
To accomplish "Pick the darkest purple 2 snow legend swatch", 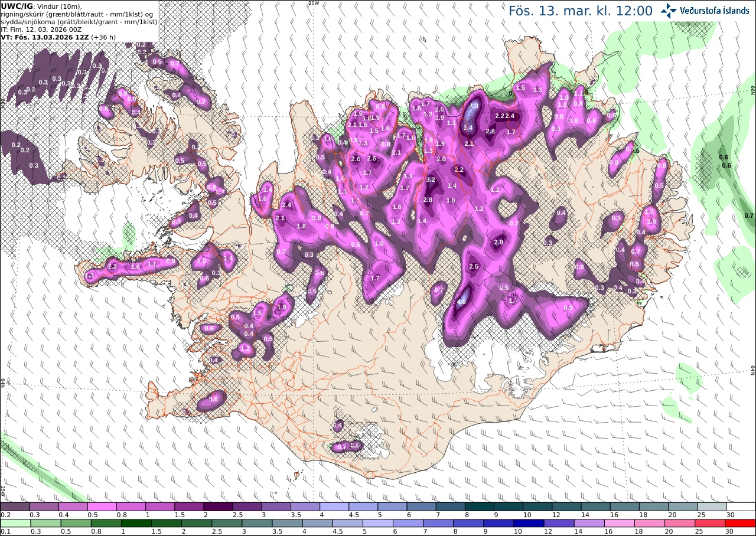I will pos(218,506).
